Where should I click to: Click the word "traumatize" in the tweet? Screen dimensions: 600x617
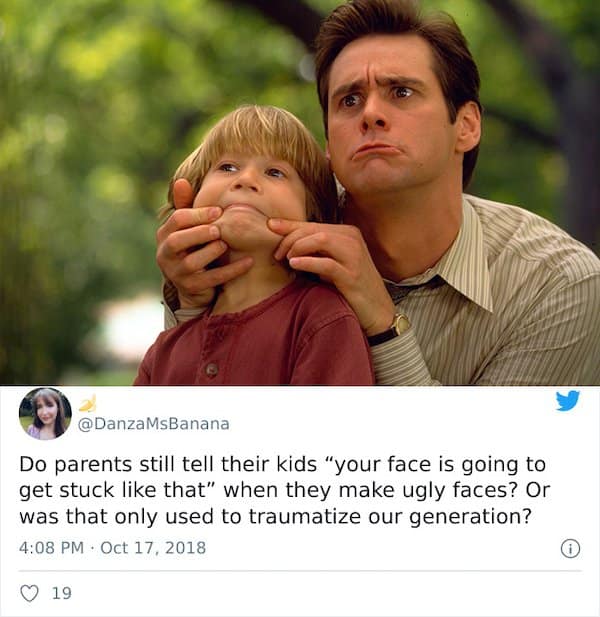pyautogui.click(x=305, y=516)
